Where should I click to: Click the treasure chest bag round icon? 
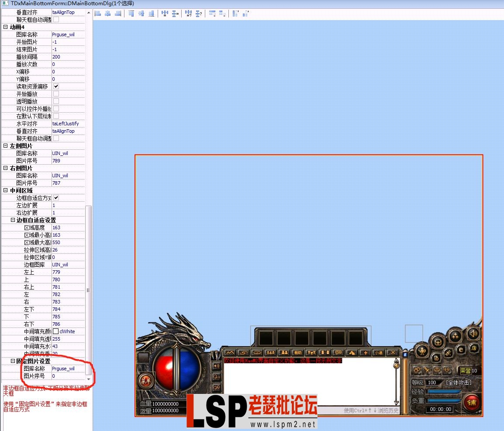438,341
